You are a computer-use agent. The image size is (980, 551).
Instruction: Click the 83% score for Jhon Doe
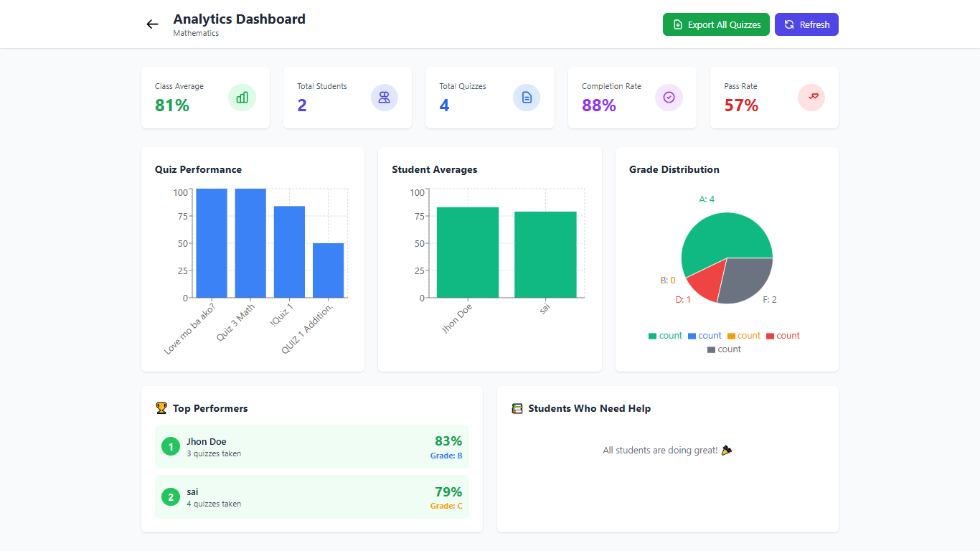(x=448, y=441)
